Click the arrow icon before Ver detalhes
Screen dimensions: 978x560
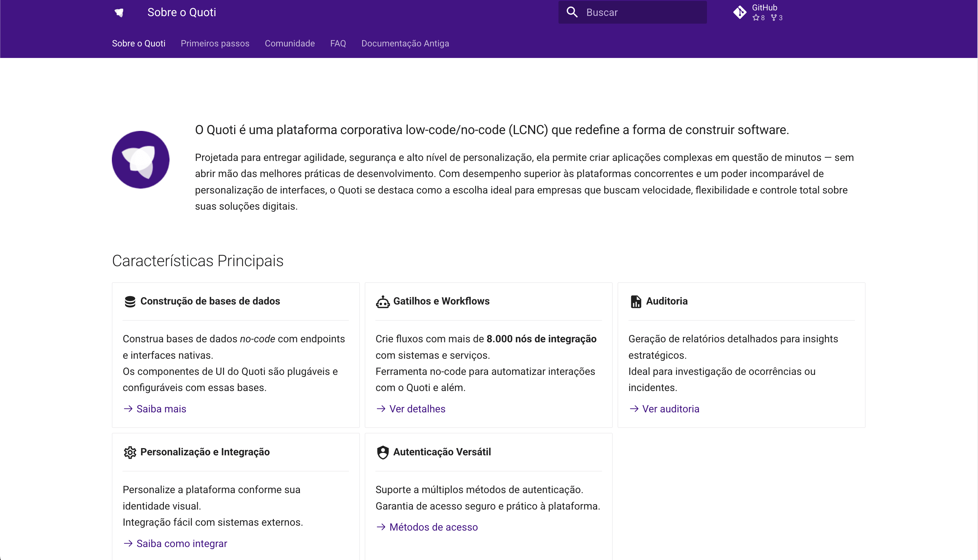(x=381, y=408)
